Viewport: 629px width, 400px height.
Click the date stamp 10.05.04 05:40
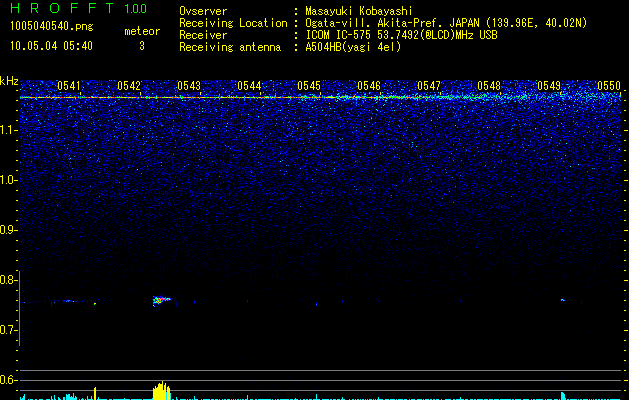[51, 46]
